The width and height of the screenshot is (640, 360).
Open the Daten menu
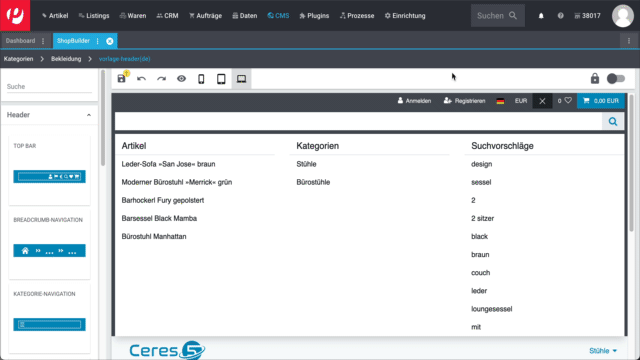pyautogui.click(x=244, y=16)
